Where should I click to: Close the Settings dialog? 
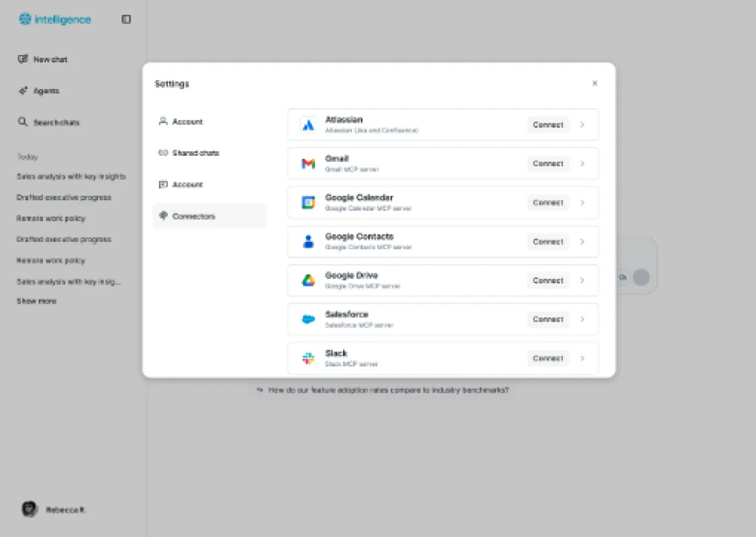coord(595,84)
